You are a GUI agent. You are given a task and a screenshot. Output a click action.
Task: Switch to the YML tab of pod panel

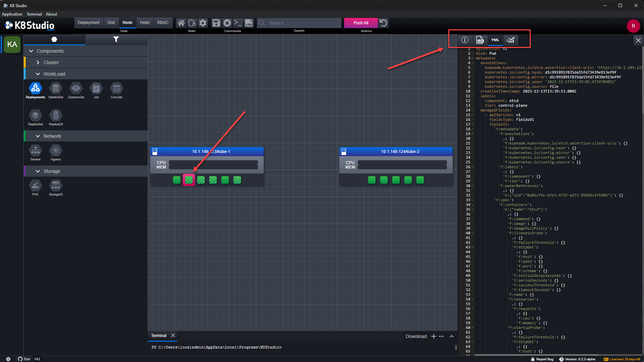click(x=495, y=40)
